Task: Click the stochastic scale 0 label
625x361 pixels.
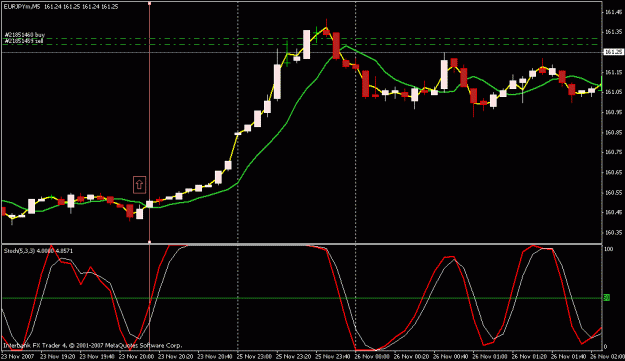Action: pos(606,347)
